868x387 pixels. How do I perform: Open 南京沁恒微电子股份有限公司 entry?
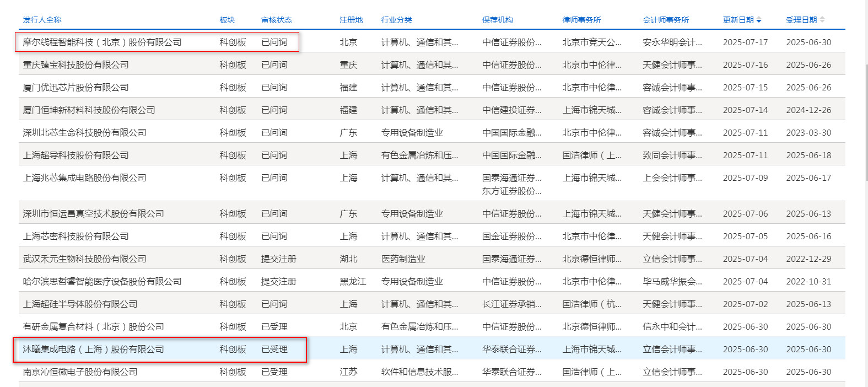click(x=80, y=372)
